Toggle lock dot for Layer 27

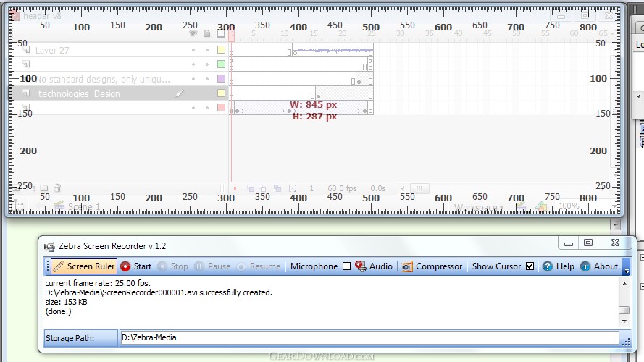pos(207,50)
